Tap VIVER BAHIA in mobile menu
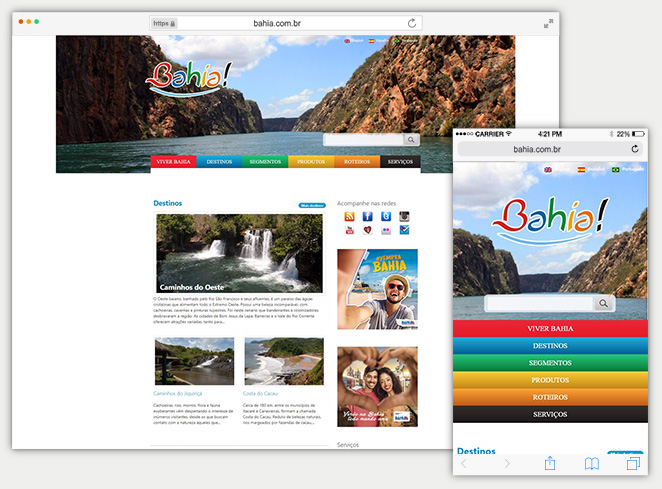The image size is (662, 489). [x=550, y=329]
